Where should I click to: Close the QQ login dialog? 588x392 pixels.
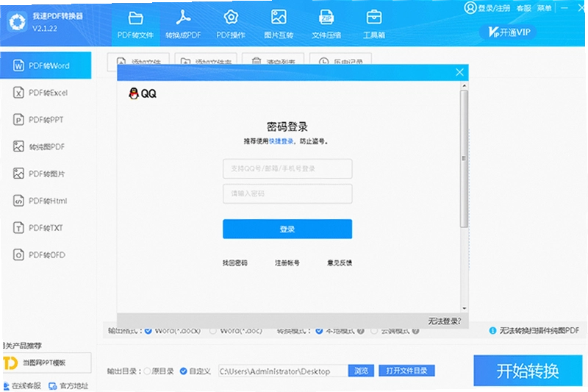[x=459, y=72]
